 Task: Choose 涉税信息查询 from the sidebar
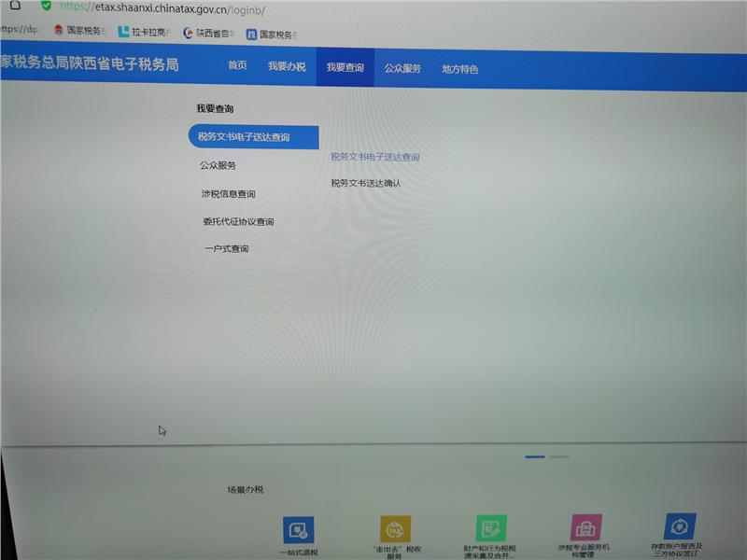[x=228, y=194]
